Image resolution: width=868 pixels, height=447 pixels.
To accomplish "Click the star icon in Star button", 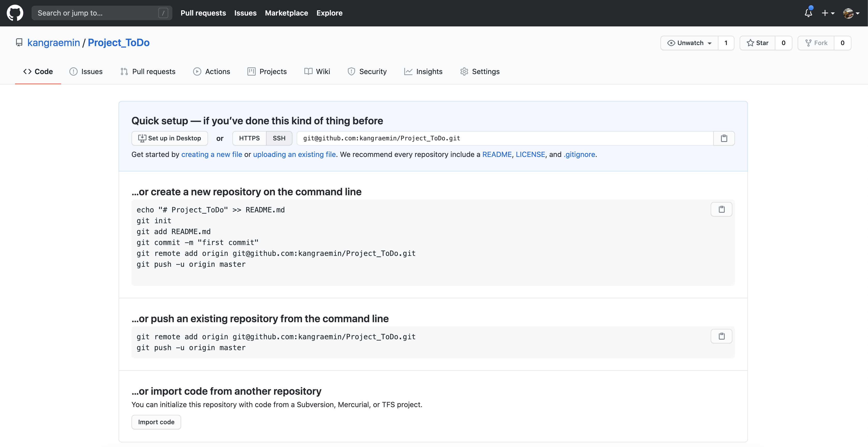I will [x=750, y=43].
